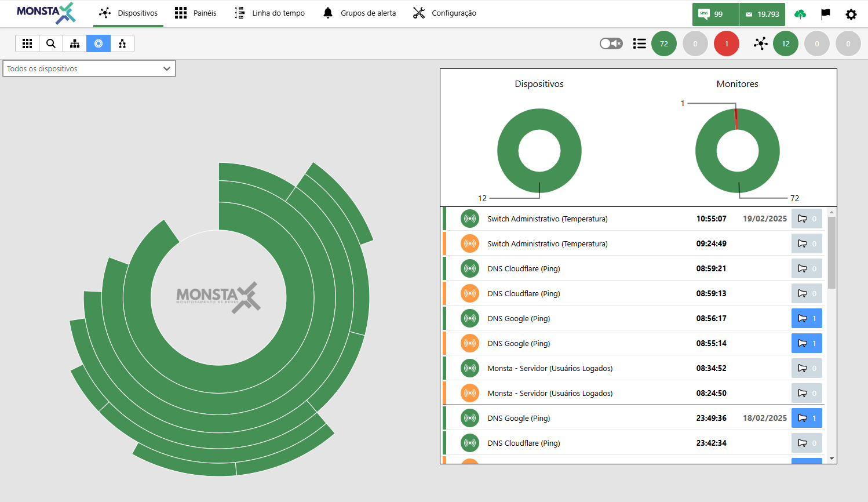Open comments button on 09:24:49 row

(807, 243)
